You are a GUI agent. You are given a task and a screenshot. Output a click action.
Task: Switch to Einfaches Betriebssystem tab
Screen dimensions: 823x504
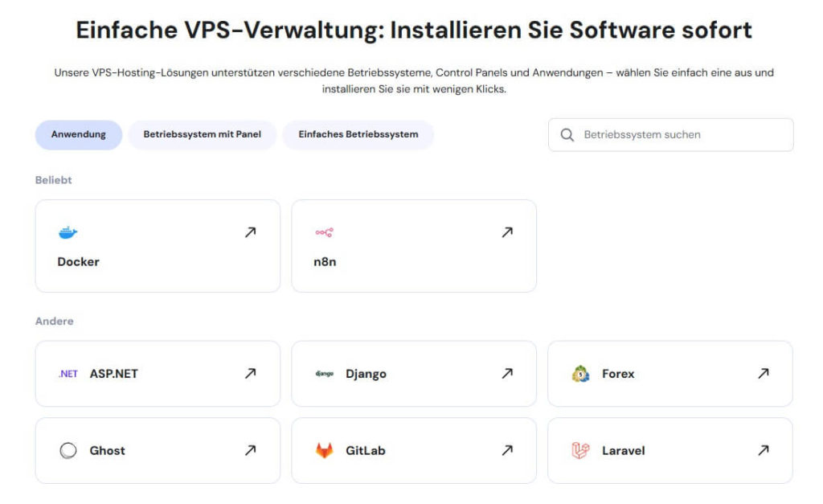point(358,135)
